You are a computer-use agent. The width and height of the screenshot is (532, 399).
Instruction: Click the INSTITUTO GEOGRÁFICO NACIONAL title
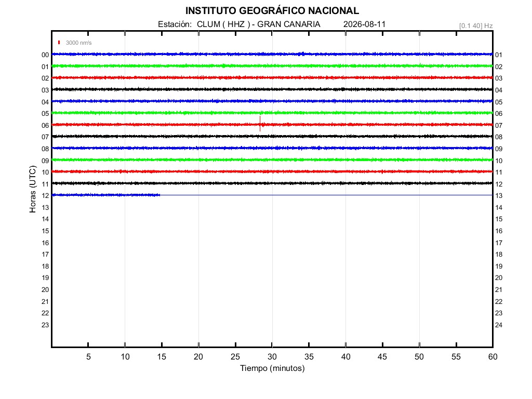coord(272,11)
